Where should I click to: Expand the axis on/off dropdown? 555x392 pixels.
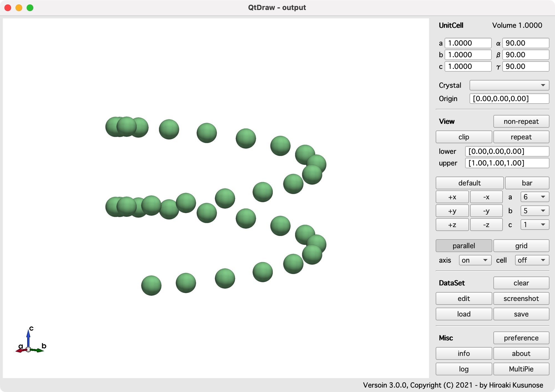point(475,260)
